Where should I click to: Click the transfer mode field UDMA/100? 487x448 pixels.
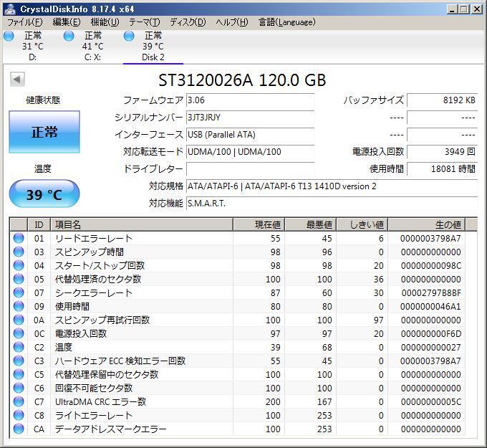251,152
